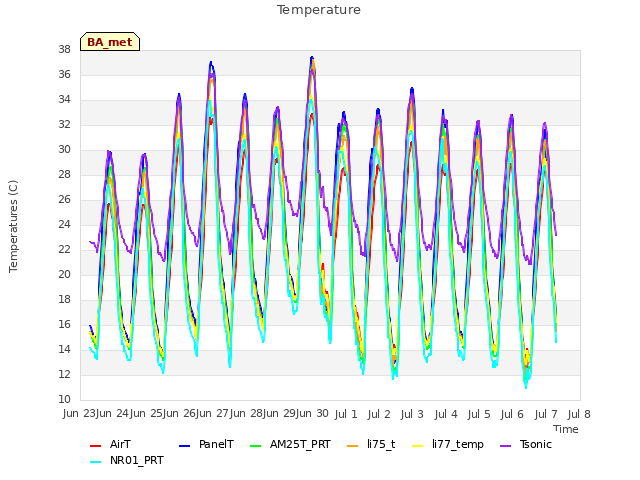
Task: Click the purple Tsonic legend swatch
Action: [505, 446]
